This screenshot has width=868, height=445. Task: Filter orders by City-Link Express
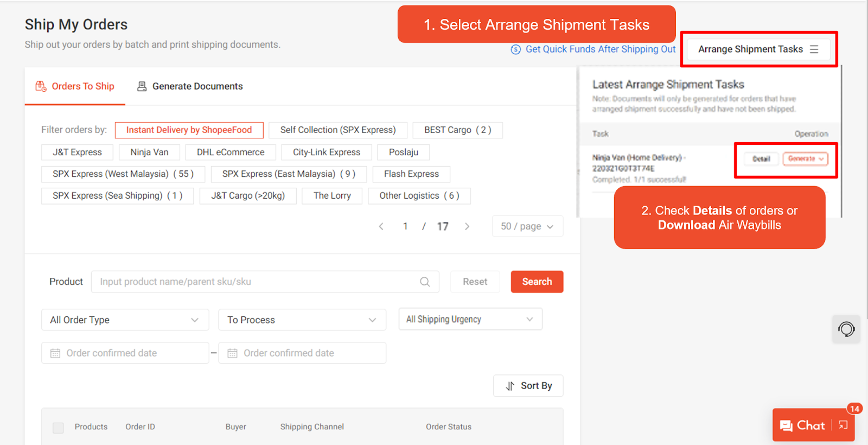tap(327, 152)
